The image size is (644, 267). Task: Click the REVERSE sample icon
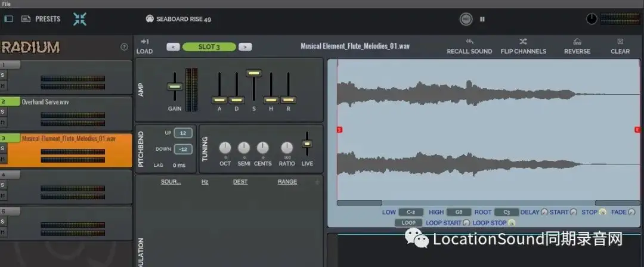[577, 42]
